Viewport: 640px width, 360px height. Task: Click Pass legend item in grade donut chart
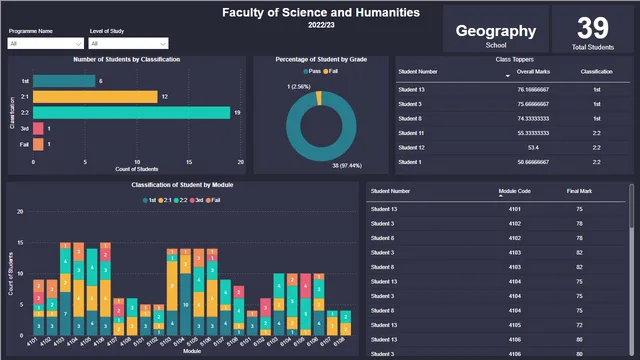(x=312, y=71)
